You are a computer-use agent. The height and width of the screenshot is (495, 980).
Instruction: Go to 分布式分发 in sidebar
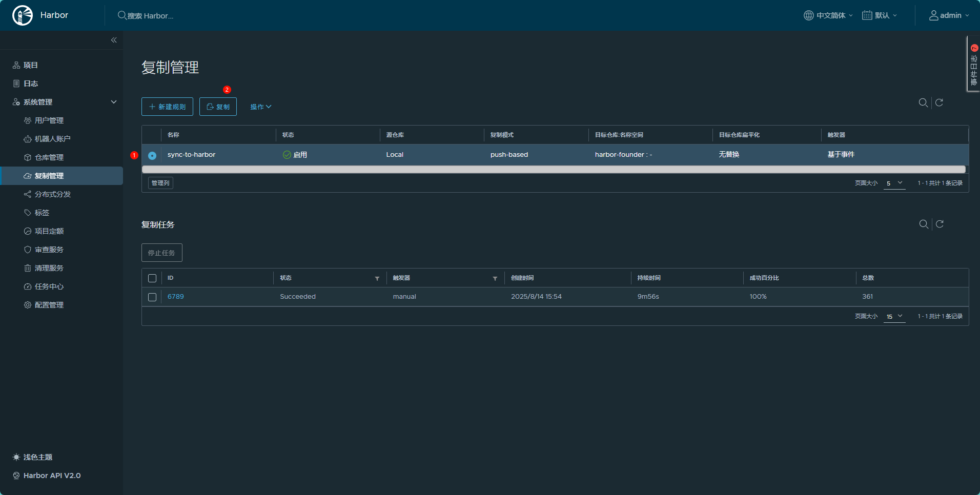pos(53,194)
